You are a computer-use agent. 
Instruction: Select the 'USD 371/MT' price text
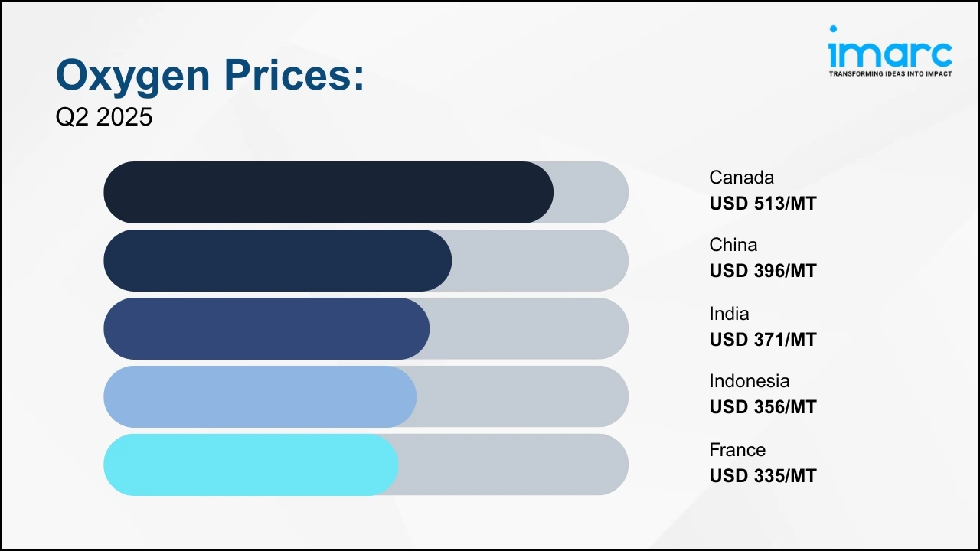[763, 339]
